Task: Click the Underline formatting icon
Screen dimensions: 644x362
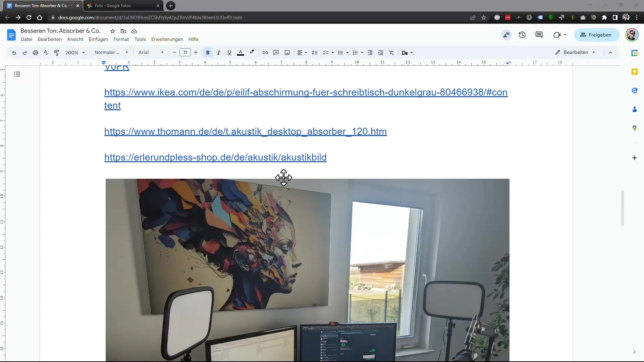Action: [230, 53]
